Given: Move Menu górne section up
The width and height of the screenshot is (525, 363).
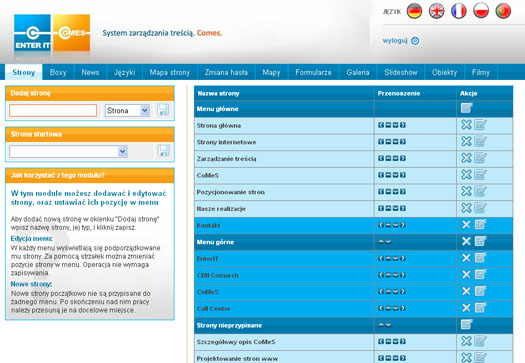Looking at the screenshot, I should click(x=381, y=242).
